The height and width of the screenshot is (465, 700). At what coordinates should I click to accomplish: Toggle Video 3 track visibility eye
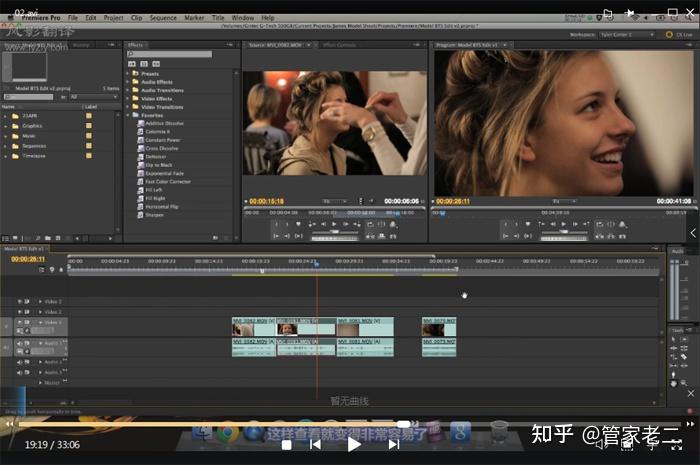pos(19,301)
